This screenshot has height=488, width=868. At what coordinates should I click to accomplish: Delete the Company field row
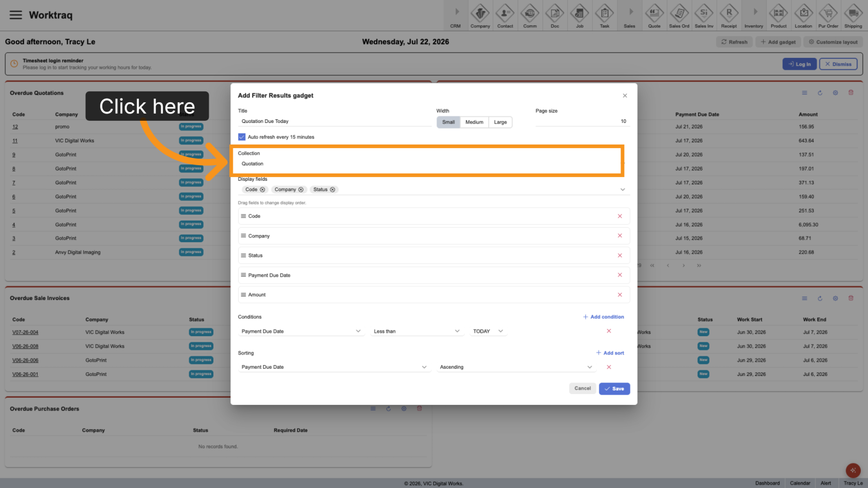[619, 235]
